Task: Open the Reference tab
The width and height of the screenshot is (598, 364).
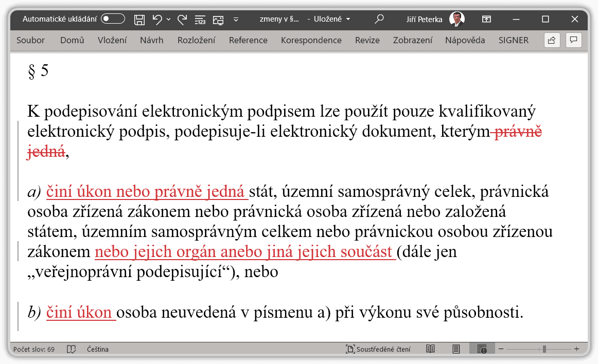Action: click(x=248, y=40)
